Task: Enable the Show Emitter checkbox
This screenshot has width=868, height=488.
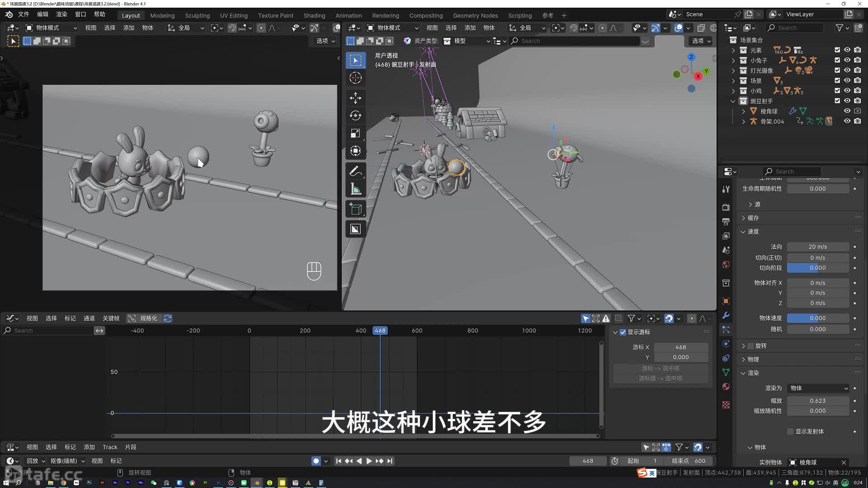Action: pos(790,432)
